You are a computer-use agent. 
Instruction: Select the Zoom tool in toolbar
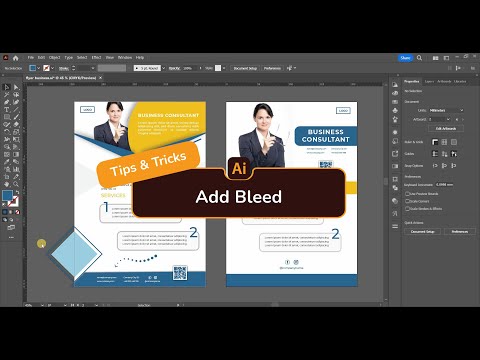click(x=16, y=184)
